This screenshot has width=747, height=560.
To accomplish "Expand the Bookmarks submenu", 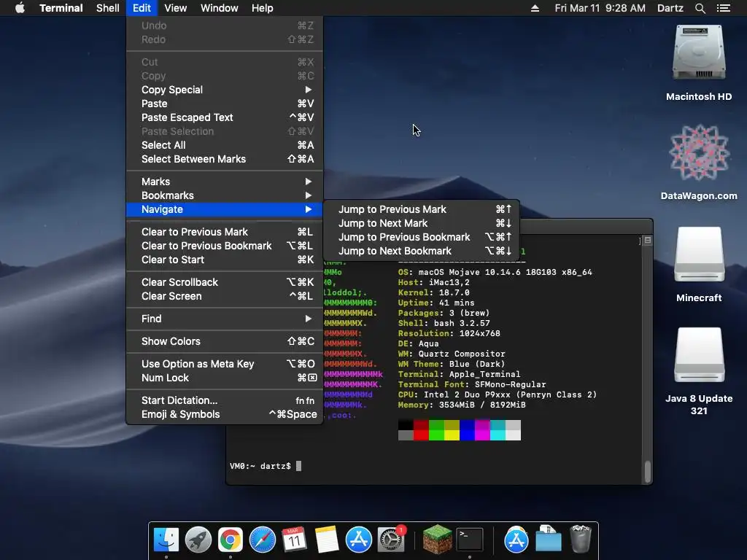I will pos(225,195).
